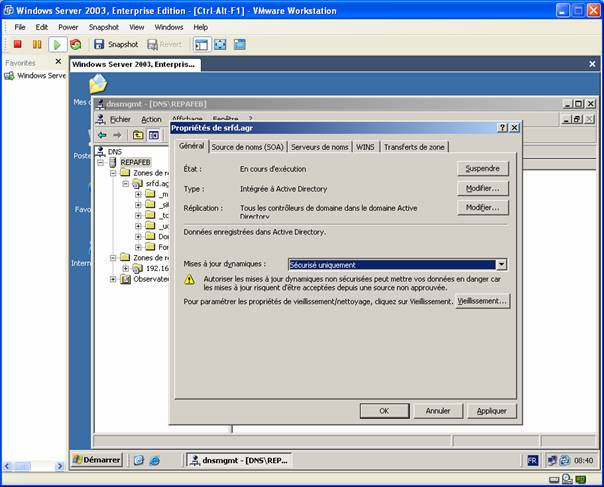Image resolution: width=604 pixels, height=487 pixels.
Task: Click the VMware red Power Off icon
Action: click(x=17, y=44)
